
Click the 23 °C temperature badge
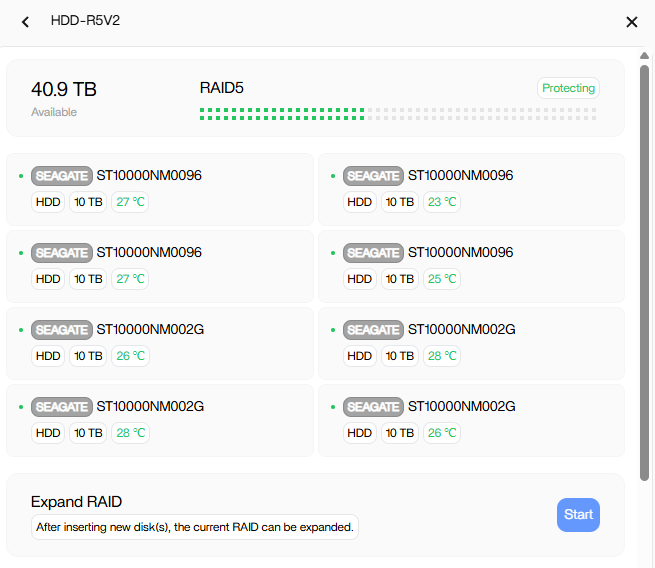pos(441,202)
